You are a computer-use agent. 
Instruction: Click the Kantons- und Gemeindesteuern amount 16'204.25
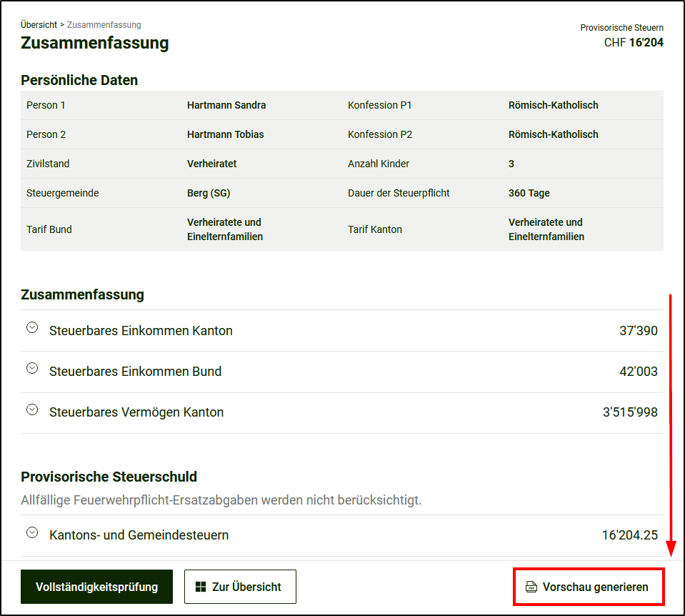pos(629,535)
